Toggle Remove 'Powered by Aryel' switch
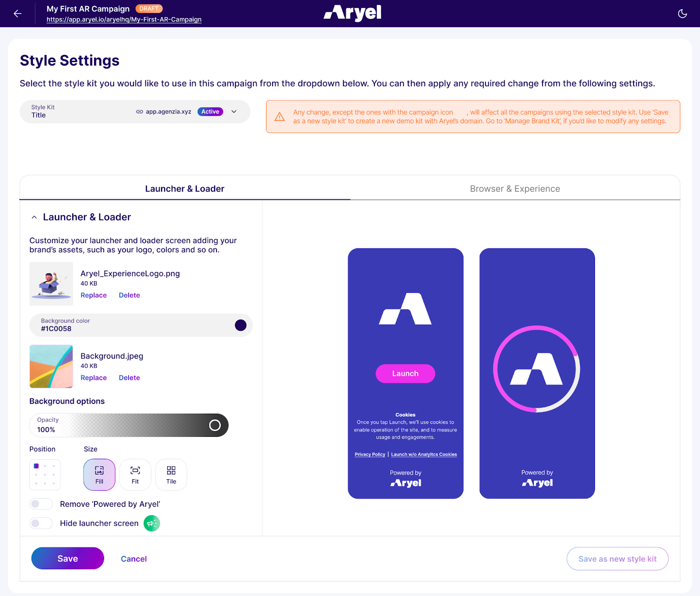The width and height of the screenshot is (700, 596). tap(41, 504)
